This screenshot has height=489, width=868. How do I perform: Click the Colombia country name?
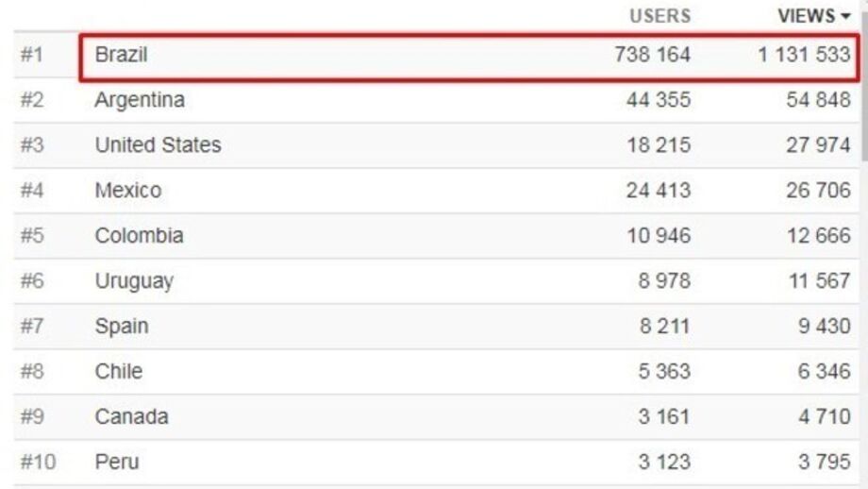click(x=139, y=236)
